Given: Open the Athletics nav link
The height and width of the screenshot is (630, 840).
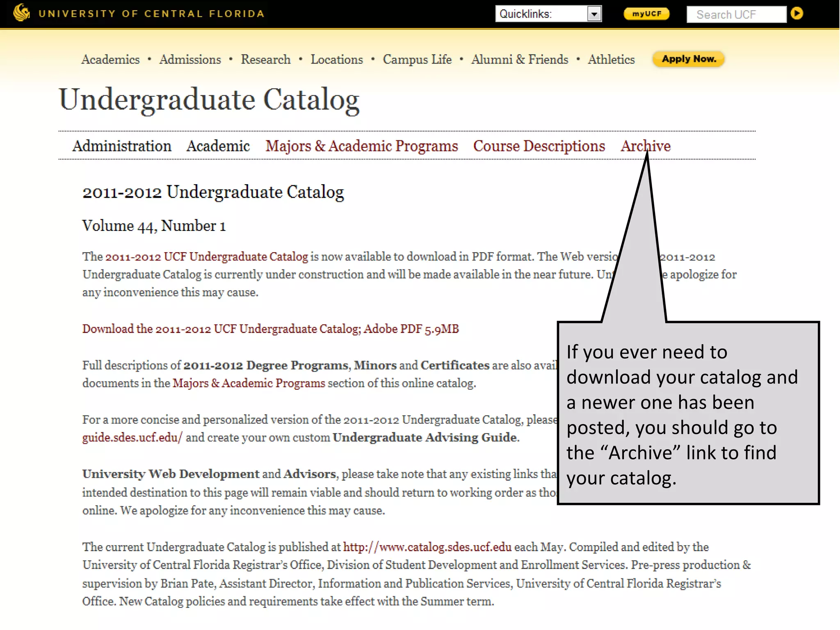Looking at the screenshot, I should pos(611,59).
